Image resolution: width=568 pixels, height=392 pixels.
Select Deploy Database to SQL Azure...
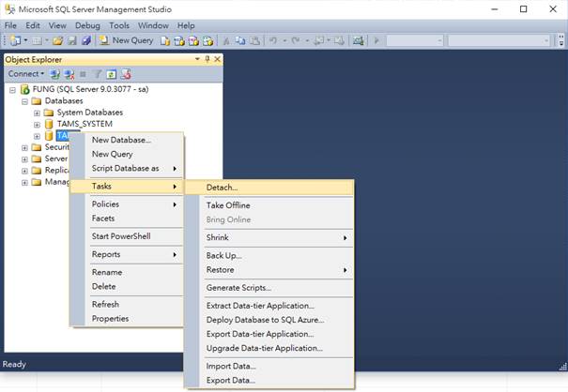tap(269, 320)
